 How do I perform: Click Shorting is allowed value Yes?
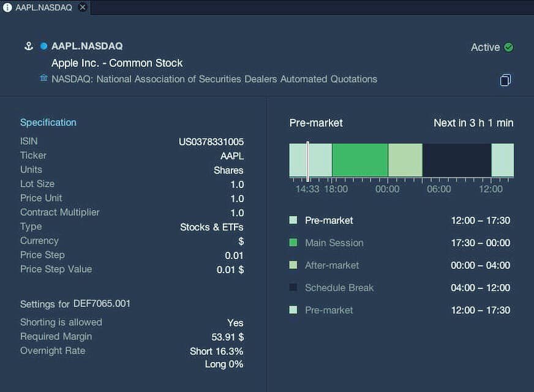click(x=235, y=323)
